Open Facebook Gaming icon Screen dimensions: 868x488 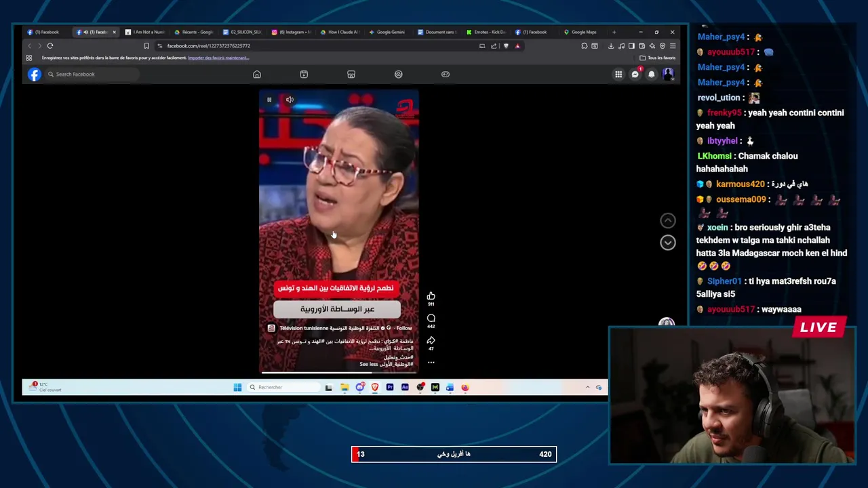coord(446,75)
